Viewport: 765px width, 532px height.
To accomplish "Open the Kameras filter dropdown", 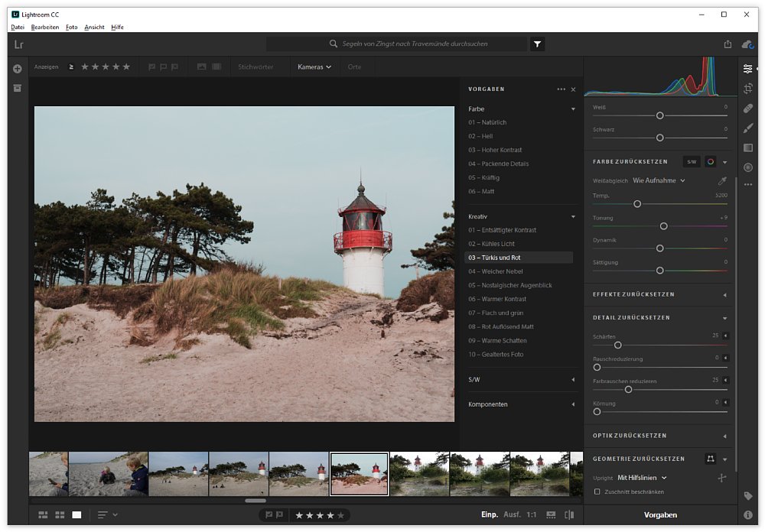I will 314,67.
